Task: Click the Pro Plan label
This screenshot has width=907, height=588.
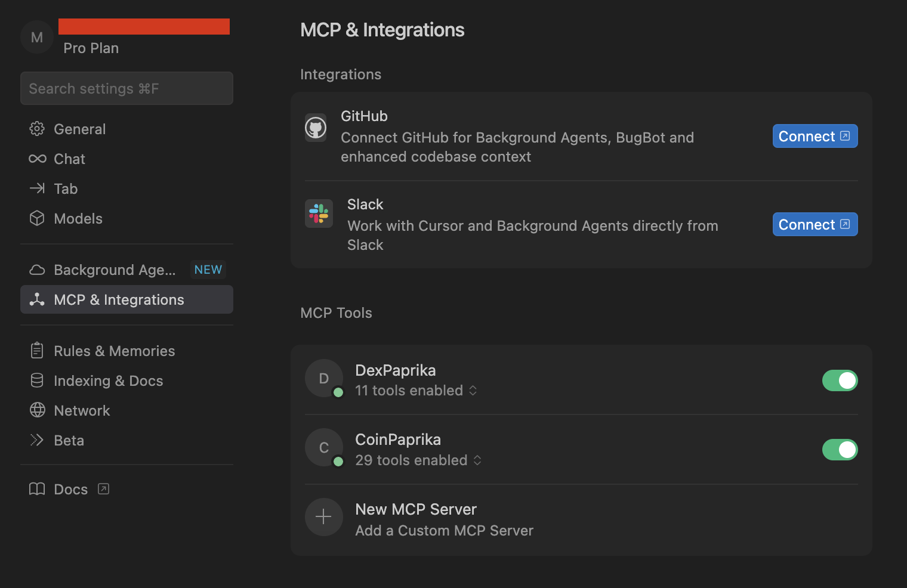Action: click(91, 48)
